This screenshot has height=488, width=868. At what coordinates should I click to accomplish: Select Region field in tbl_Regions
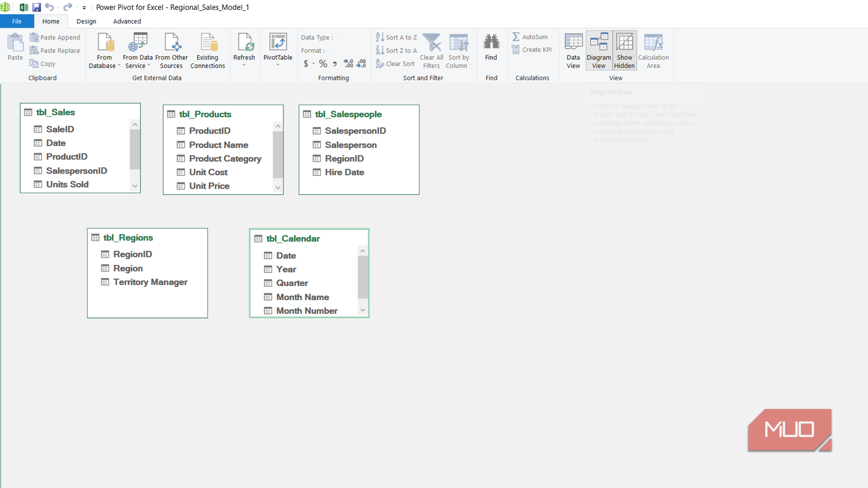coord(128,268)
